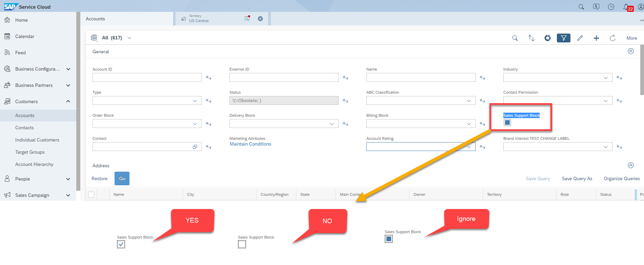This screenshot has height=265, width=644.
Task: Add condition for External ID field
Action: click(345, 78)
